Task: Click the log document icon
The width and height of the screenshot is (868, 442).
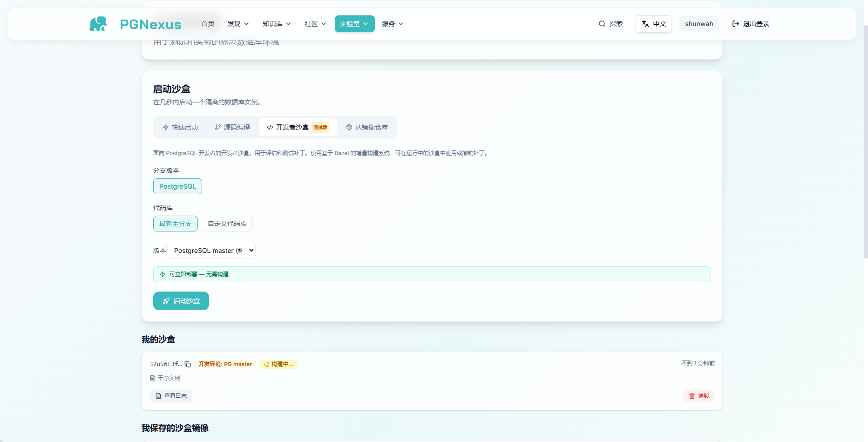Action: [158, 396]
